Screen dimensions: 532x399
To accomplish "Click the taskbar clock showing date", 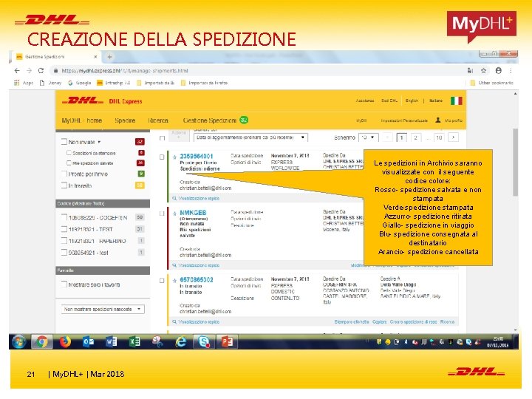I will coord(498,342).
